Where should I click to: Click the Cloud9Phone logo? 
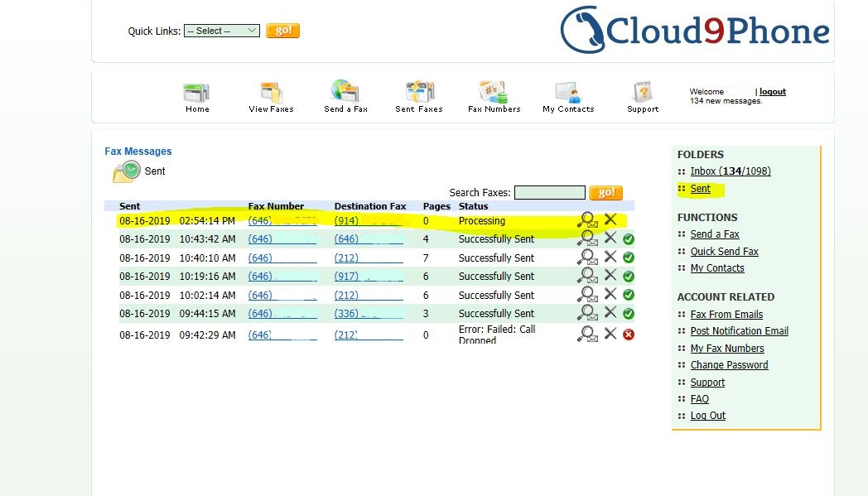pyautogui.click(x=695, y=30)
